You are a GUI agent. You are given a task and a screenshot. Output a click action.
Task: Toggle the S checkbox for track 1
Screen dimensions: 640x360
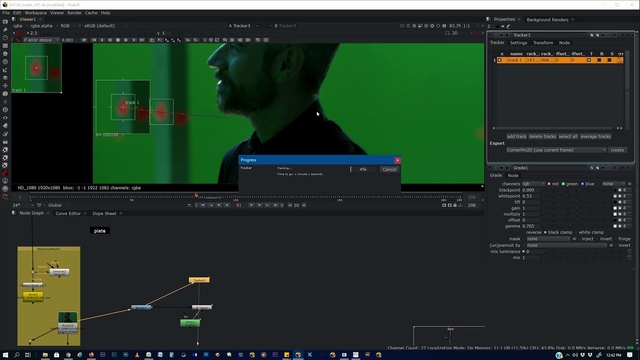click(x=609, y=60)
